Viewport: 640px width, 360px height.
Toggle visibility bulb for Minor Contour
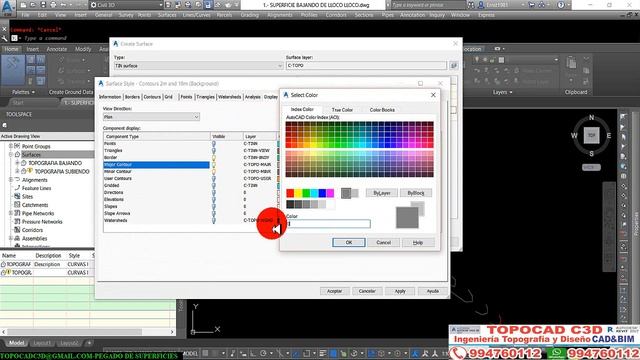point(213,171)
